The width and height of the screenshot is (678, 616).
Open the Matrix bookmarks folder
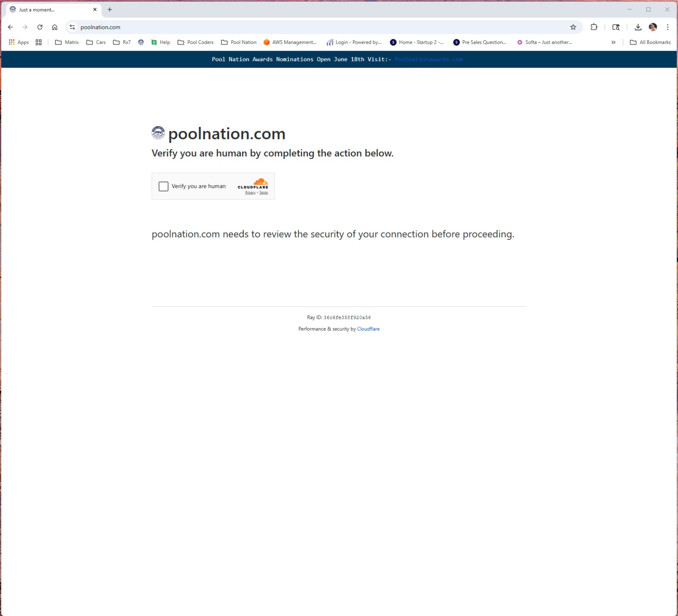(67, 42)
